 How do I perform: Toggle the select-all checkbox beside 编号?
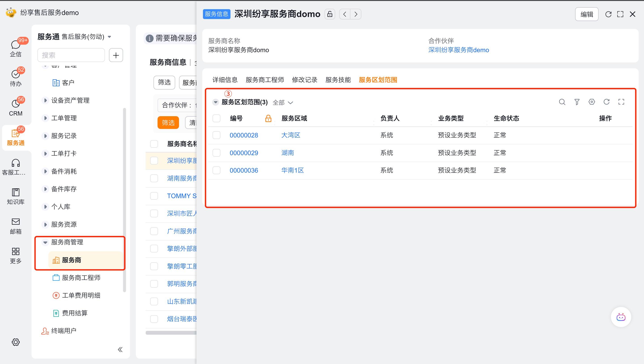tap(216, 118)
